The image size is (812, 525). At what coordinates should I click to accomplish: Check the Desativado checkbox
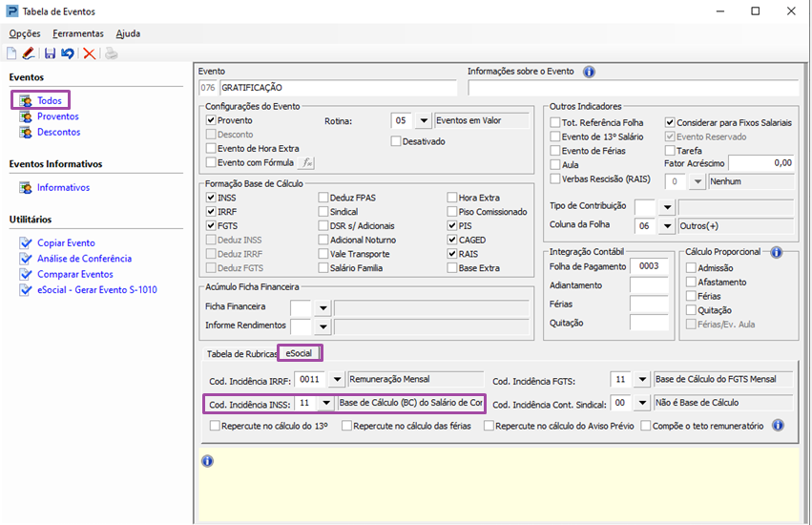click(x=396, y=141)
